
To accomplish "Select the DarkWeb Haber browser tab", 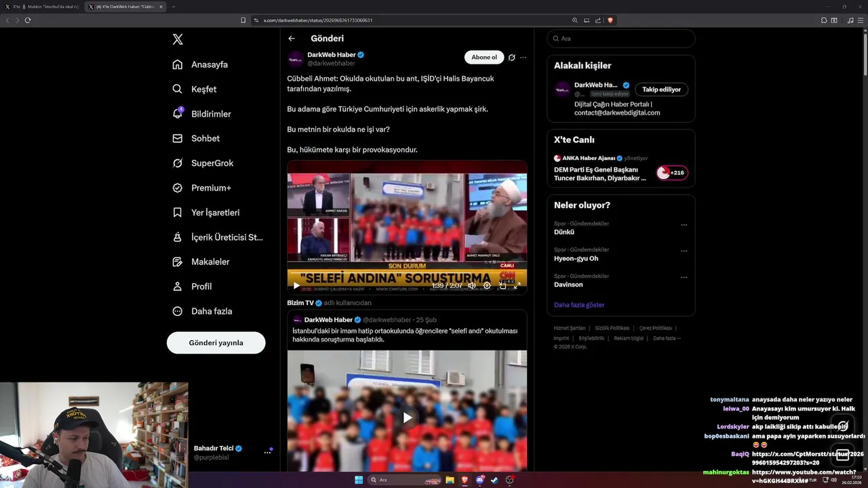I will pos(125,7).
